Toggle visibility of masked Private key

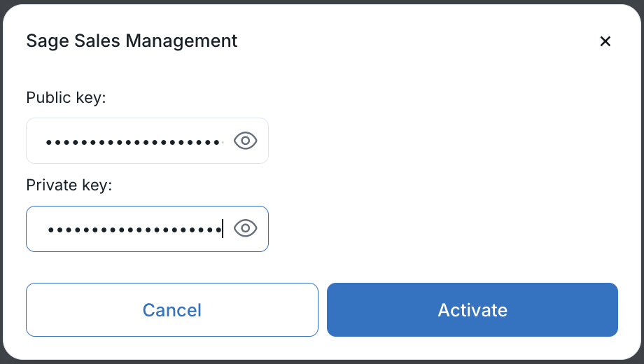coord(246,228)
